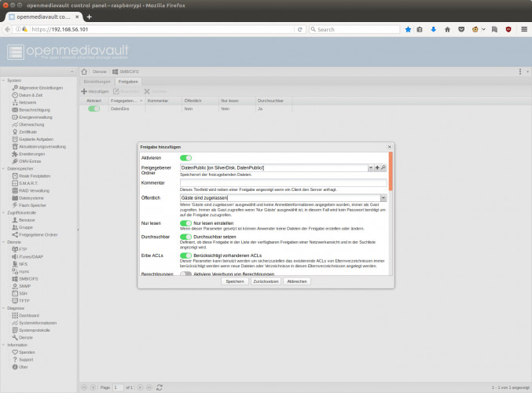Viewport: 532px width, 393px height.
Task: Collapse the Information tree section
Action: [3, 345]
